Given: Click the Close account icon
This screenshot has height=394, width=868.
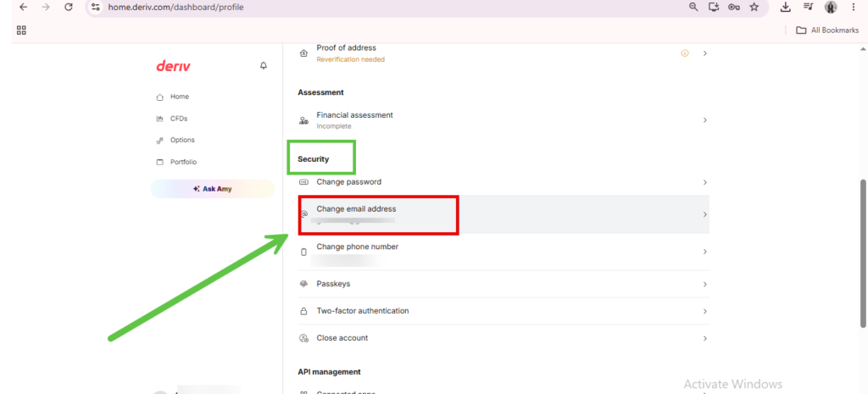Looking at the screenshot, I should 303,338.
